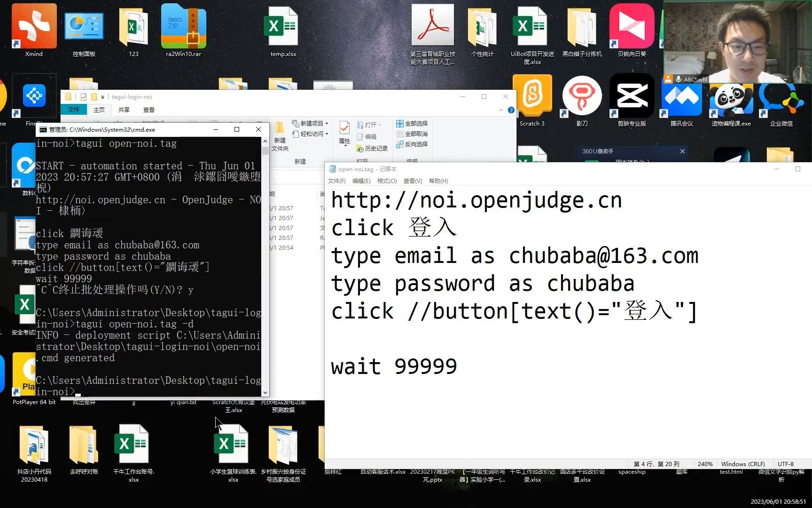Switch to the 查看 ribbon tab

tap(149, 110)
